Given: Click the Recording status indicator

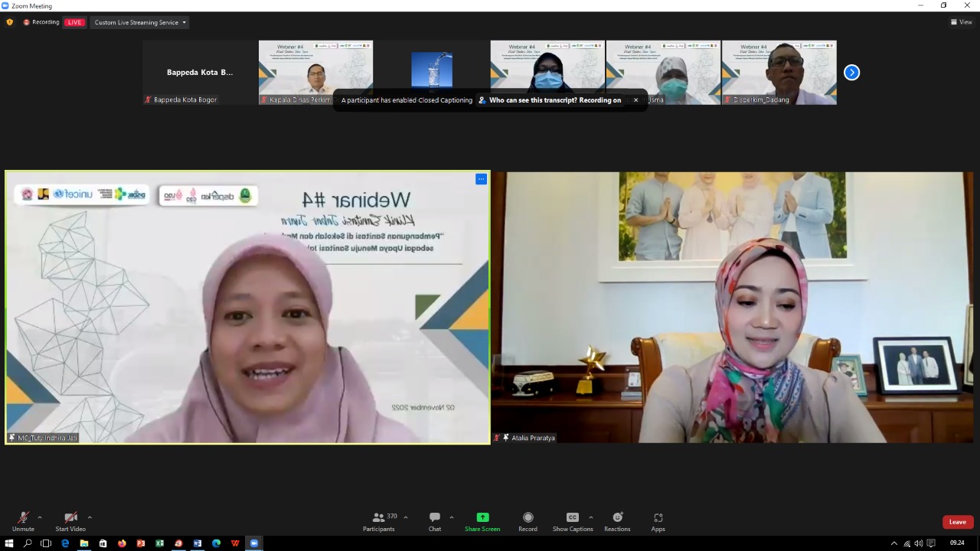Looking at the screenshot, I should (x=41, y=22).
